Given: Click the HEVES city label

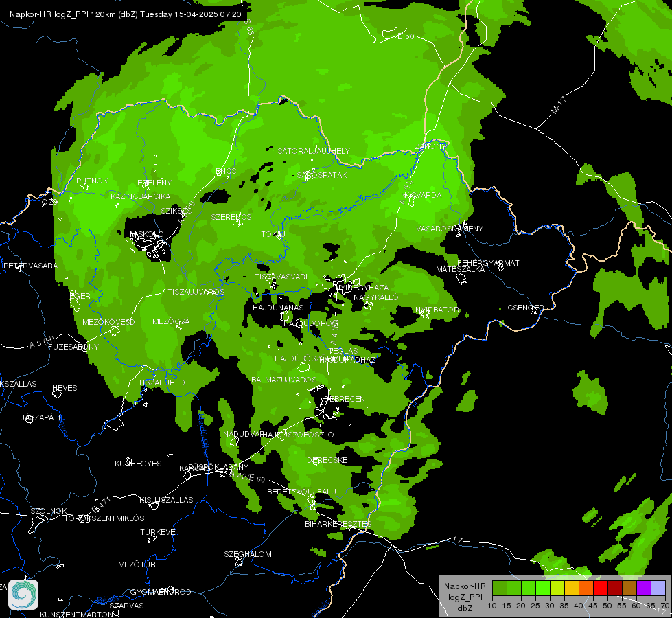Looking at the screenshot, I should point(65,388).
